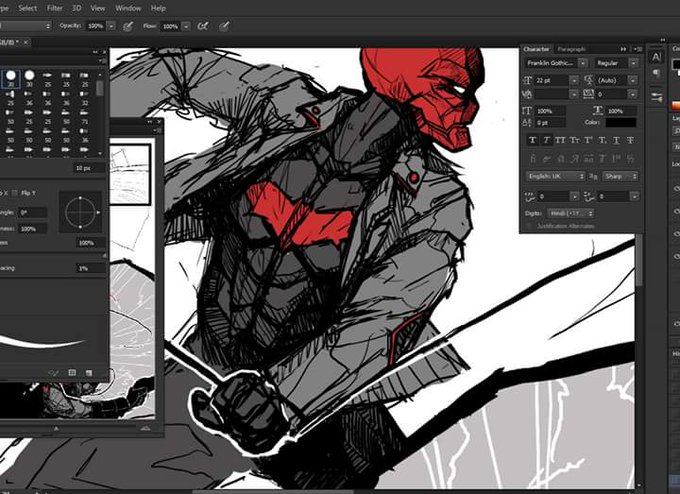
Task: Open the Flow slider dropdown arrow
Action: coord(186,26)
